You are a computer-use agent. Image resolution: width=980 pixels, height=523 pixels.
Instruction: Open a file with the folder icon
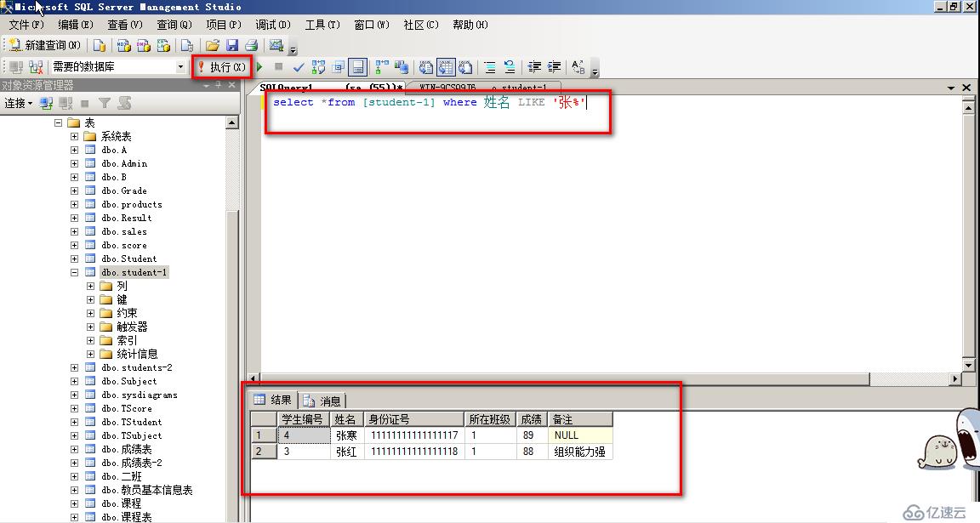click(x=213, y=45)
